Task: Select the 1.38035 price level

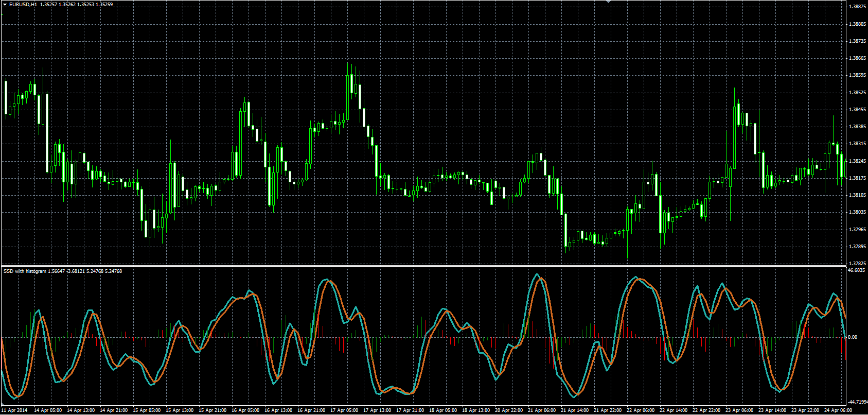Action: pos(857,212)
